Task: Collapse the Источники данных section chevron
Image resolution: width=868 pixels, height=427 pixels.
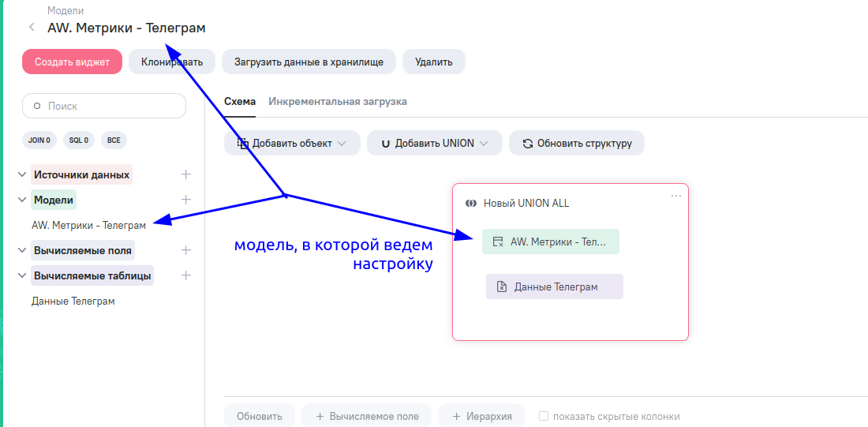Action: coord(21,174)
